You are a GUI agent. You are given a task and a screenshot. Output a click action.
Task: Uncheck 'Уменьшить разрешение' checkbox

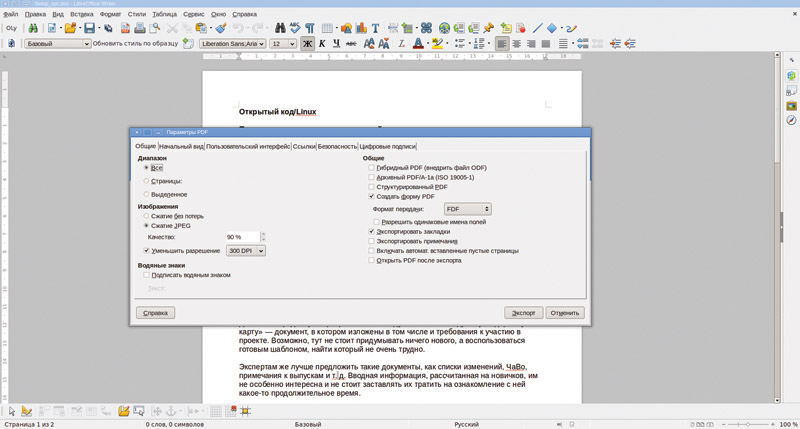(x=147, y=251)
